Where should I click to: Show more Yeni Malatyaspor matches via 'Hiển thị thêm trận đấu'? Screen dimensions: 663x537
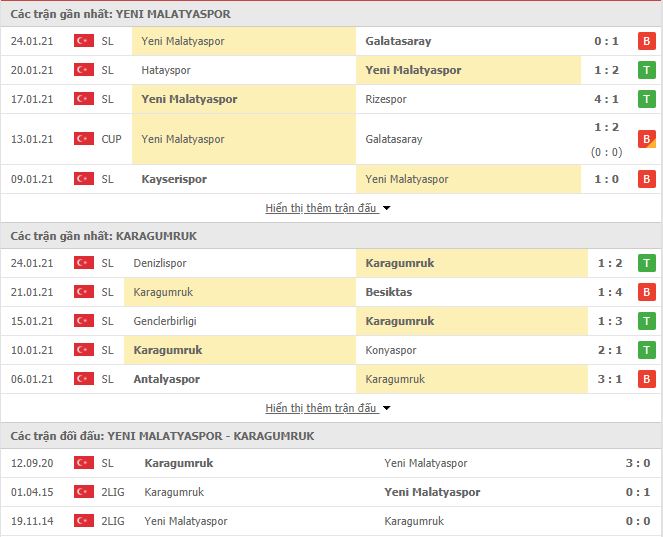pyautogui.click(x=321, y=208)
